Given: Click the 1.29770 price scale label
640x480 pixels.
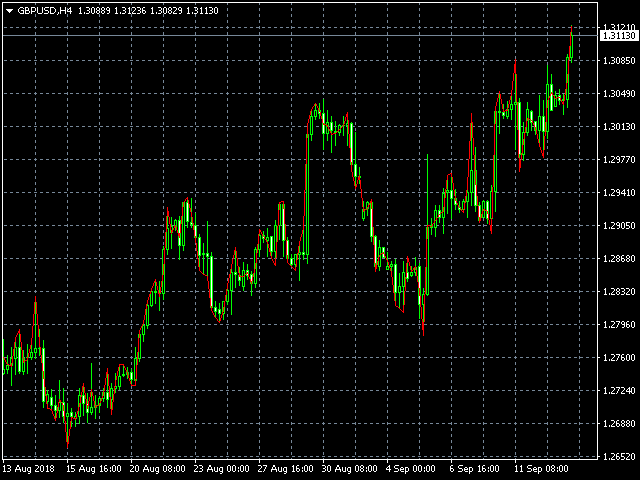Looking at the screenshot, I should 619,160.
